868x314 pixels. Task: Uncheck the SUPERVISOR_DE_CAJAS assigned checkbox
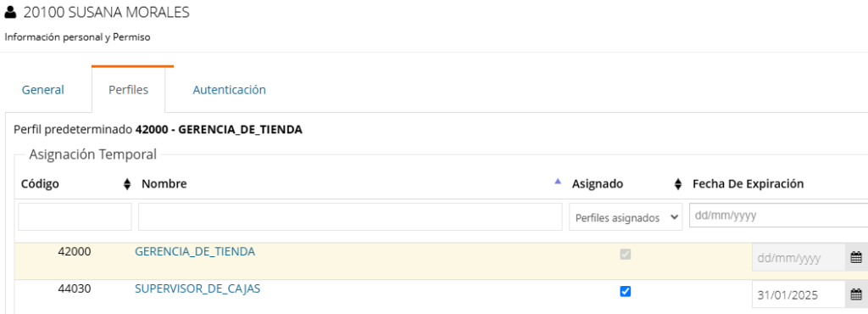coord(625,291)
